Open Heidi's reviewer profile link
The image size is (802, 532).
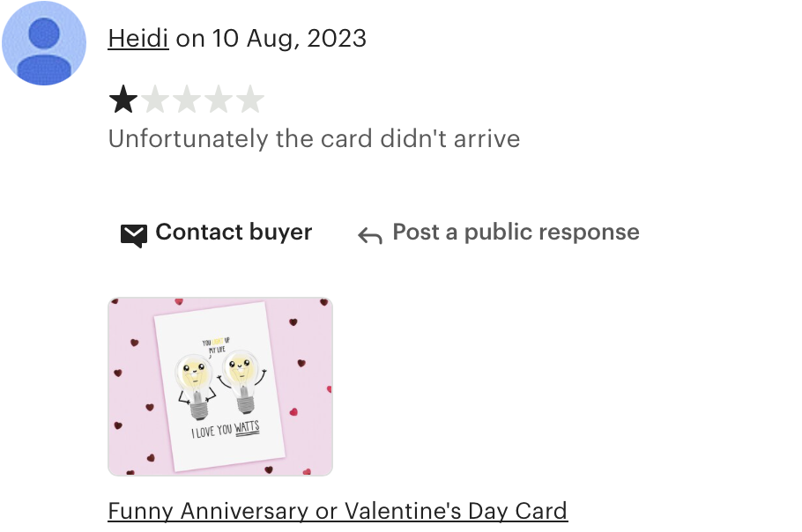coord(138,39)
